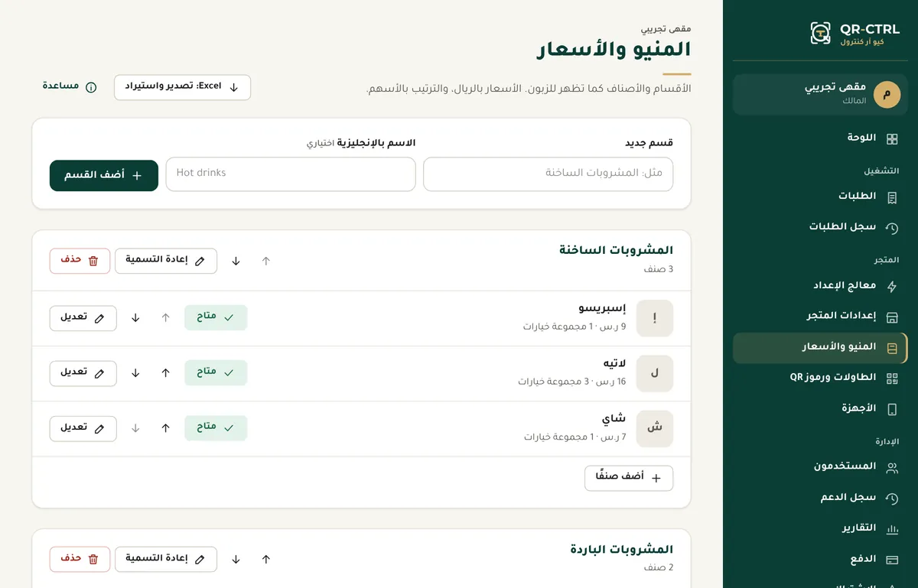
Task: Toggle availability of لاتيه
Action: (x=216, y=372)
